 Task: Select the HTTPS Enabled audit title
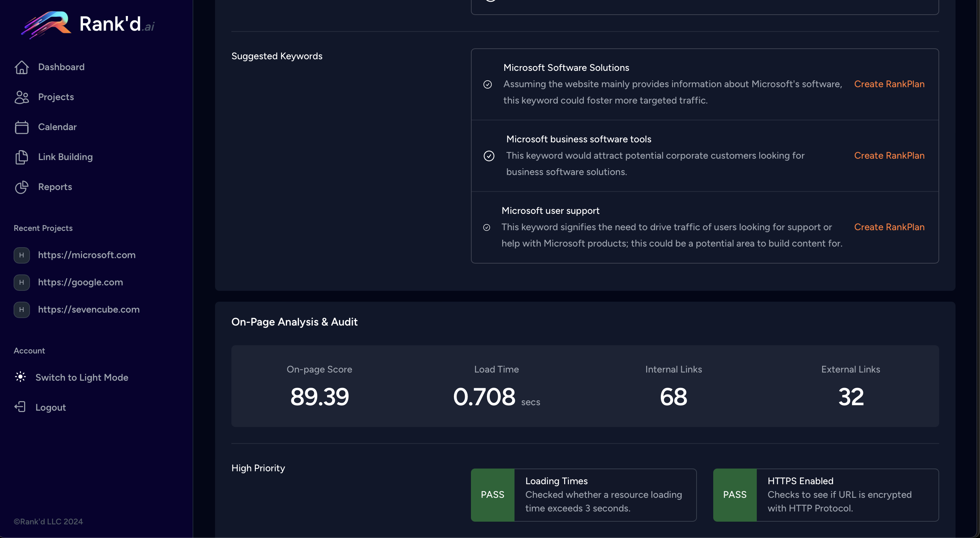[800, 481]
